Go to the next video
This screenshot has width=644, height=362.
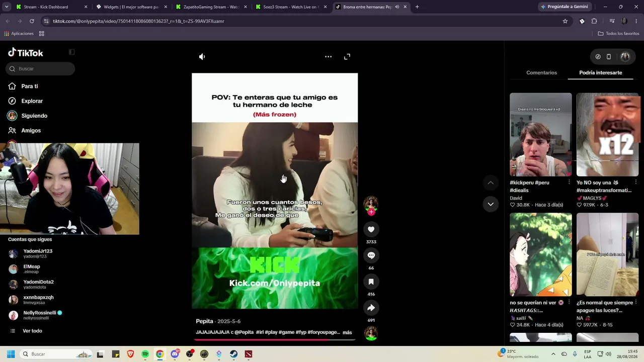coord(491,204)
